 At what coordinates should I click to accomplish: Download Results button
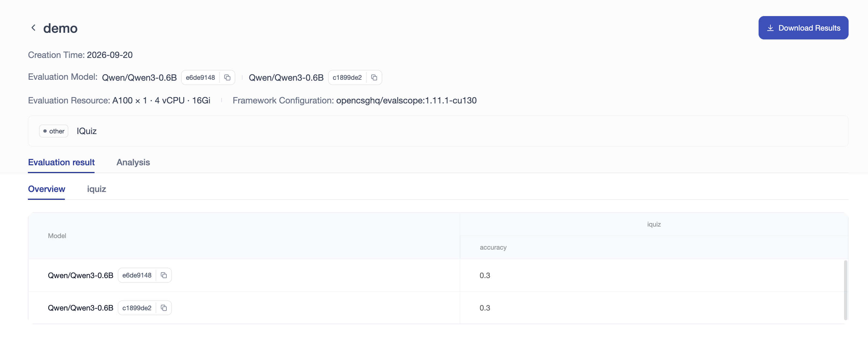803,28
